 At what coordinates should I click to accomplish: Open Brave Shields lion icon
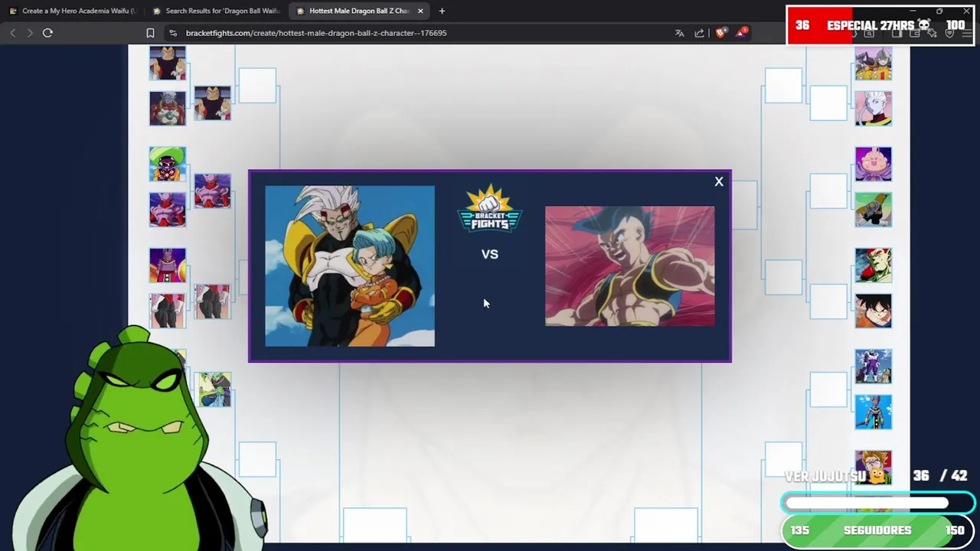(720, 33)
